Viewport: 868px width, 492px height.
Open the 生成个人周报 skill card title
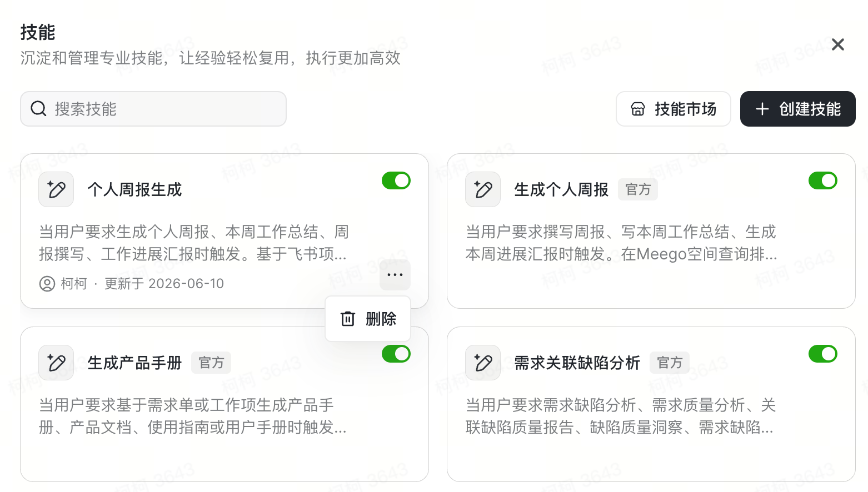coord(561,189)
